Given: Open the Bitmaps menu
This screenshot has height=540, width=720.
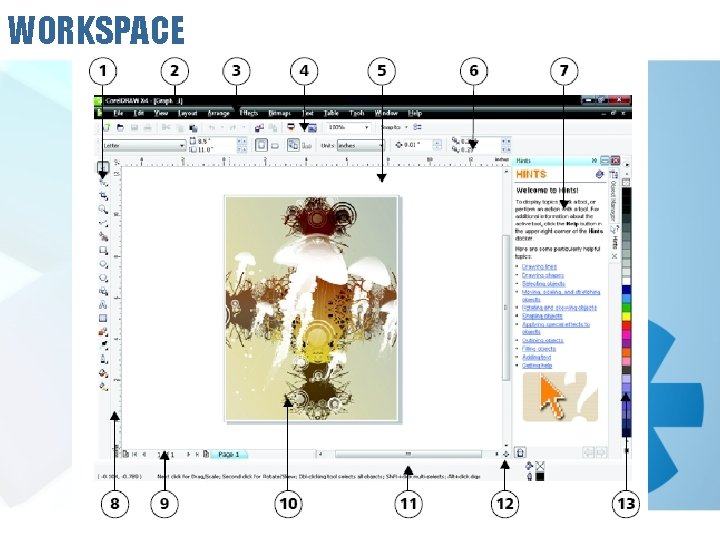Looking at the screenshot, I should [280, 113].
